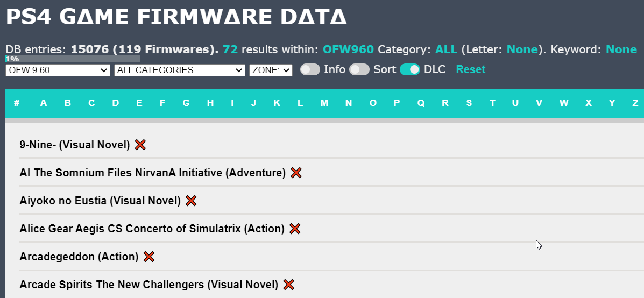Viewport: 644px width, 298px height.
Task: Click red X next to Arcadegeddon
Action: tap(148, 257)
